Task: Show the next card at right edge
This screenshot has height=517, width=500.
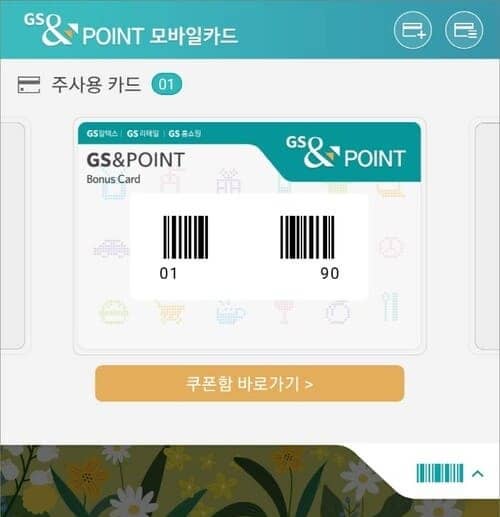Action: point(487,236)
